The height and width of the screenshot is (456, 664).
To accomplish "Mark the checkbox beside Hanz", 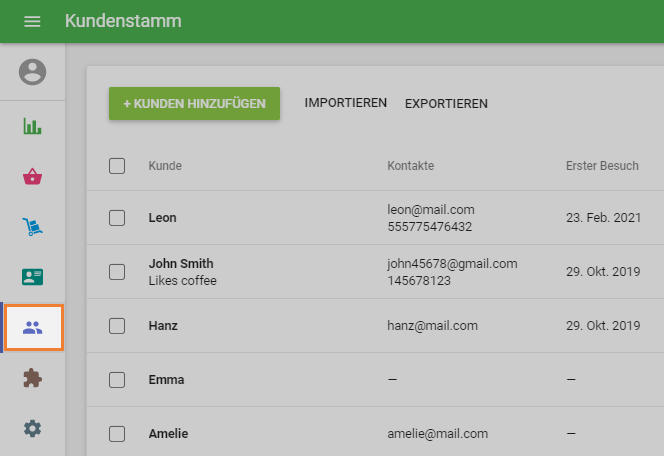I will [x=117, y=326].
